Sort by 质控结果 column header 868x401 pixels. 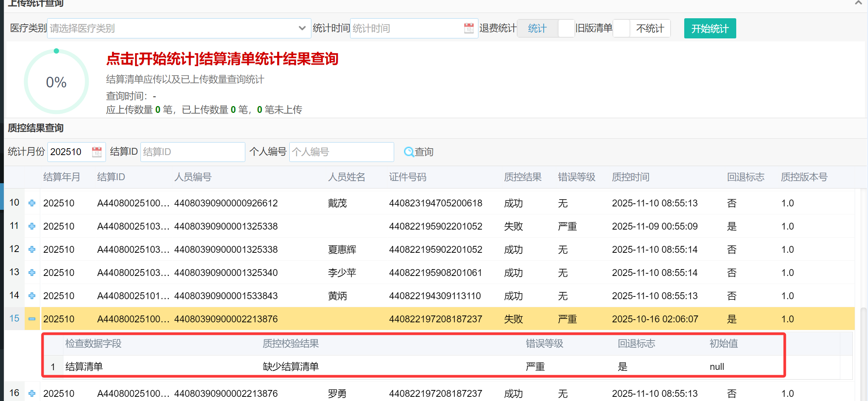click(x=522, y=177)
